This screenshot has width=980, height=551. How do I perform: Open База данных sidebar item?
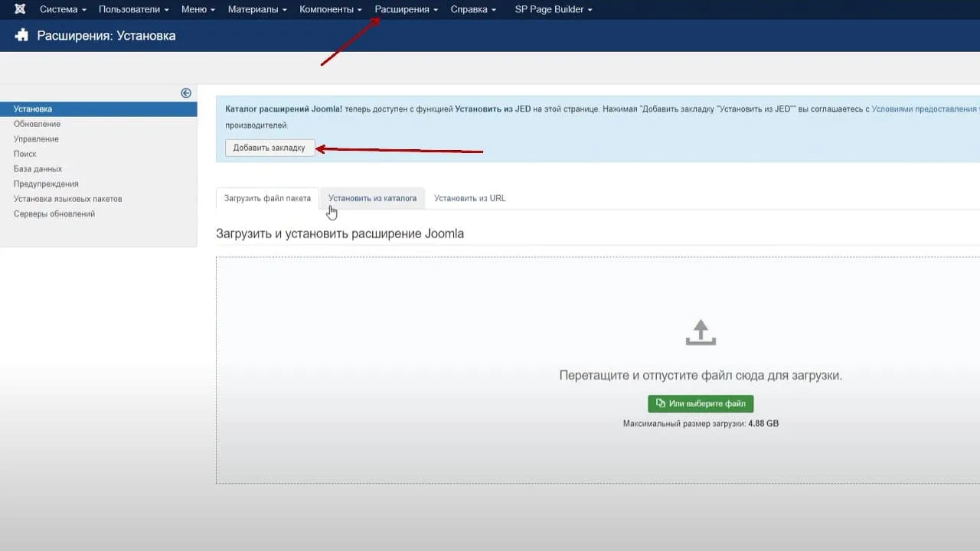tap(38, 169)
